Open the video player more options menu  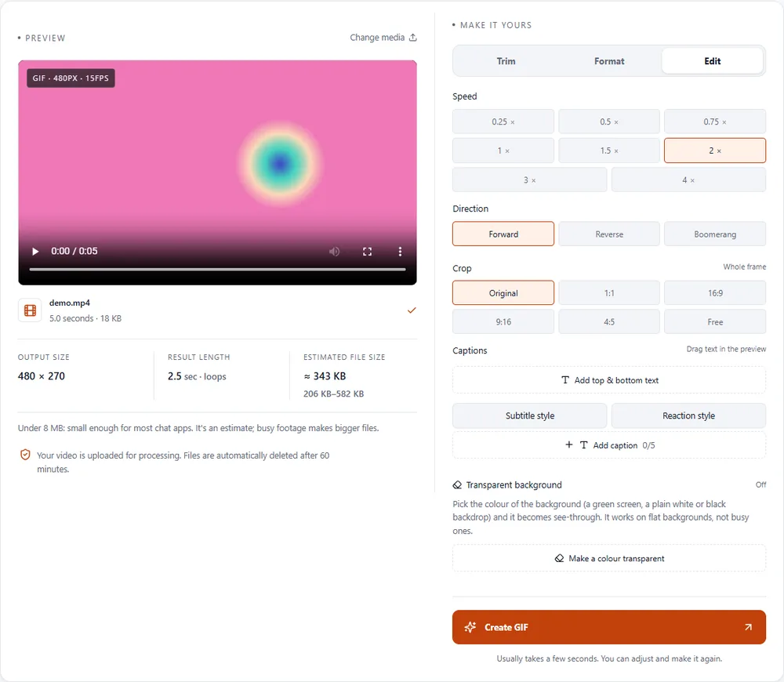click(x=400, y=252)
